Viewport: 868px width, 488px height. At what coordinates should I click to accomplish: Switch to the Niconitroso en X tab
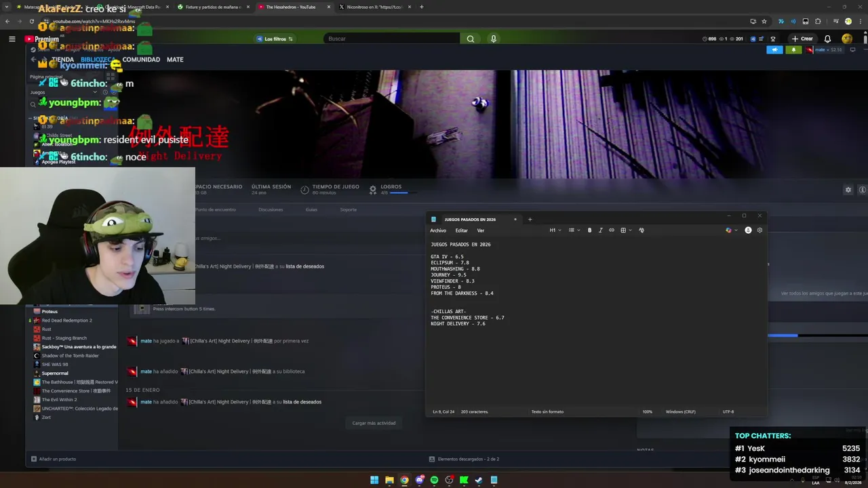pos(374,7)
